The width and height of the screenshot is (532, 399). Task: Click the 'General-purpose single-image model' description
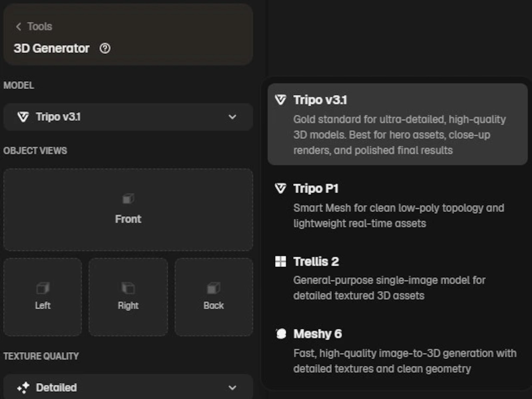pyautogui.click(x=389, y=288)
